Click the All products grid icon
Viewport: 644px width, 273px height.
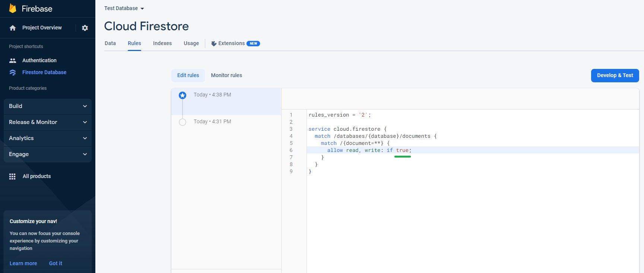[12, 177]
